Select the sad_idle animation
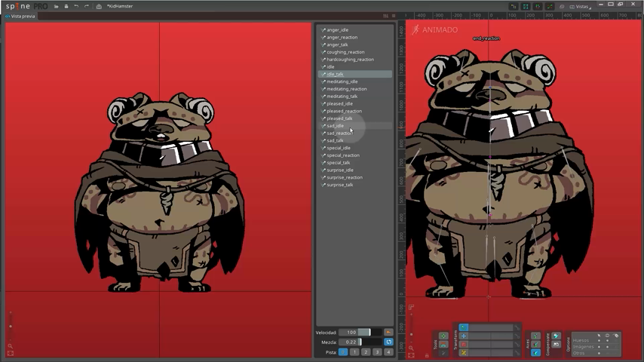 [355, 126]
